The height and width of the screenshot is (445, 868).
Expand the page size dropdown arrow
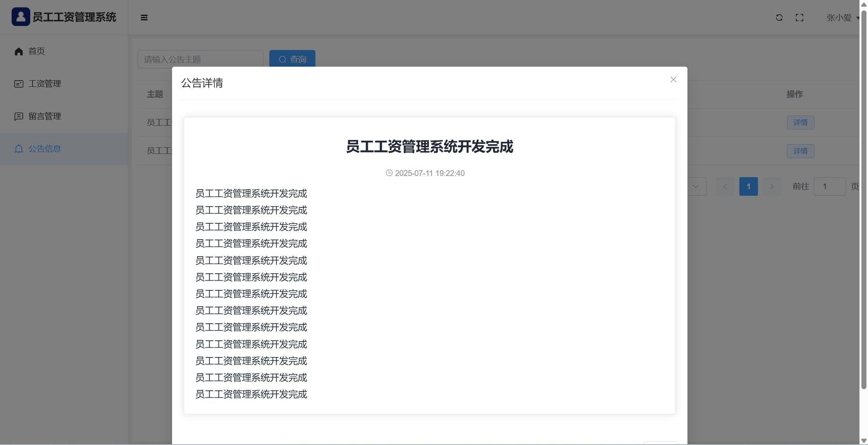click(696, 186)
